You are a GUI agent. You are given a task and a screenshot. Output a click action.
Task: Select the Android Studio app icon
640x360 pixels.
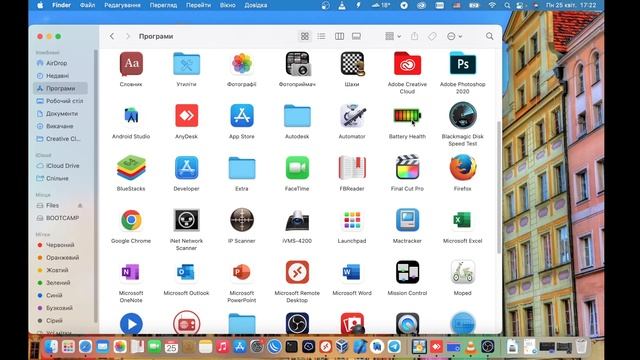click(131, 116)
